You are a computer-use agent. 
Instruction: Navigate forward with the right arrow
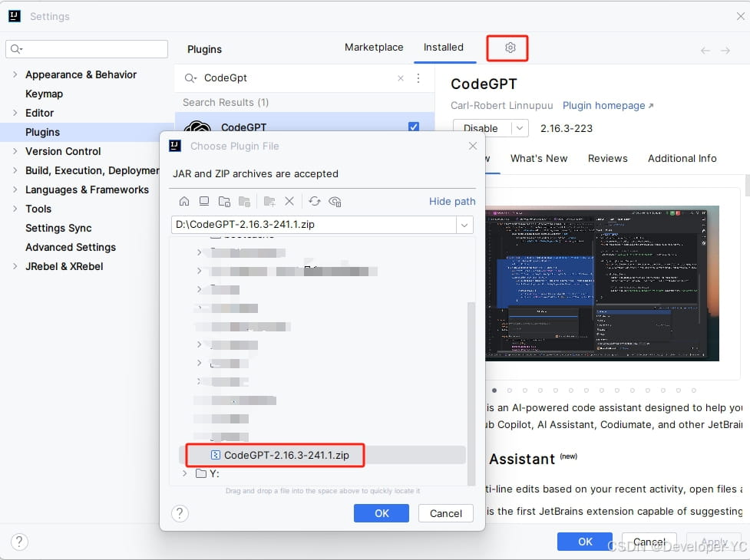coord(725,50)
